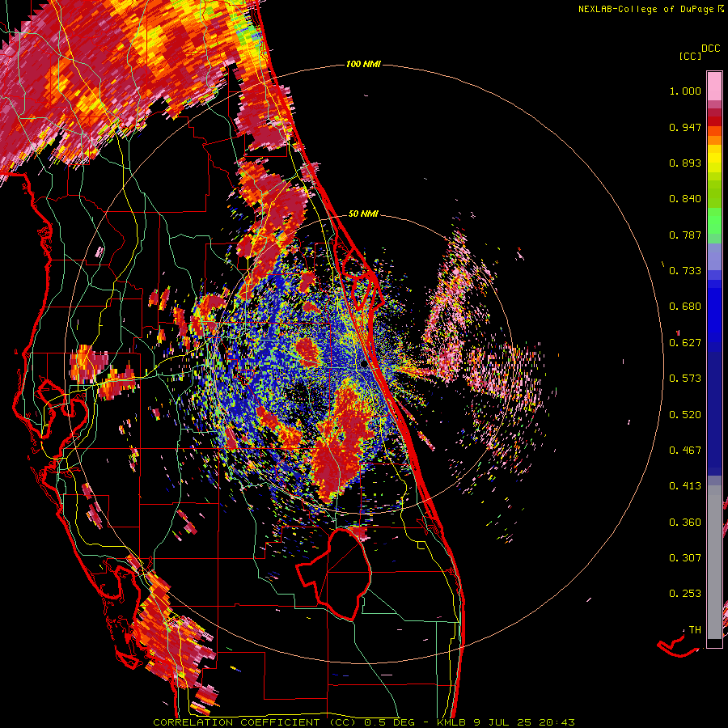This screenshot has height=728, width=728.
Task: Click the 0.893 legend value
Action: pos(685,163)
